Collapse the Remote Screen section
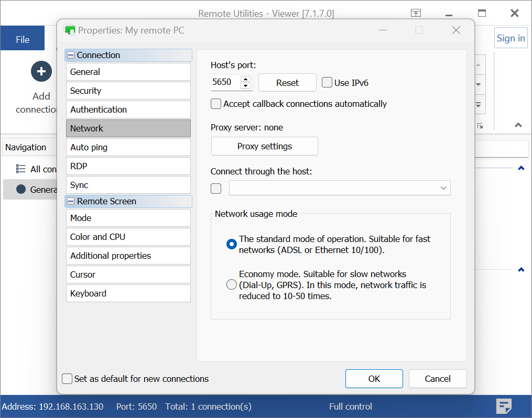 click(71, 201)
